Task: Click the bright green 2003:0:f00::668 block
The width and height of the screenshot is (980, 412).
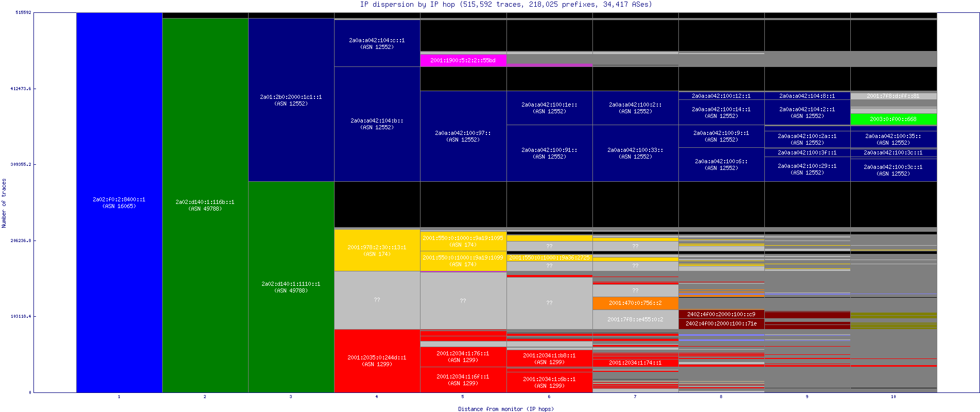Action: coord(894,119)
